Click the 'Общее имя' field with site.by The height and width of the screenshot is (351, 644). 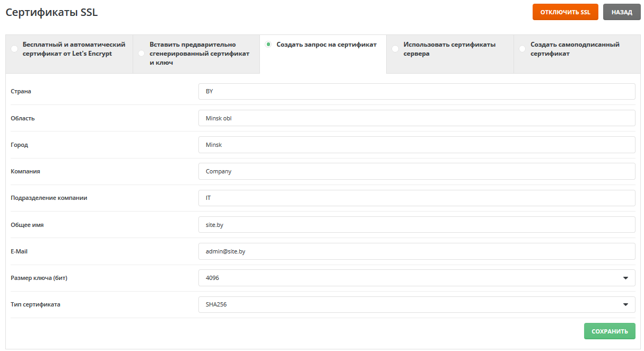coord(416,225)
